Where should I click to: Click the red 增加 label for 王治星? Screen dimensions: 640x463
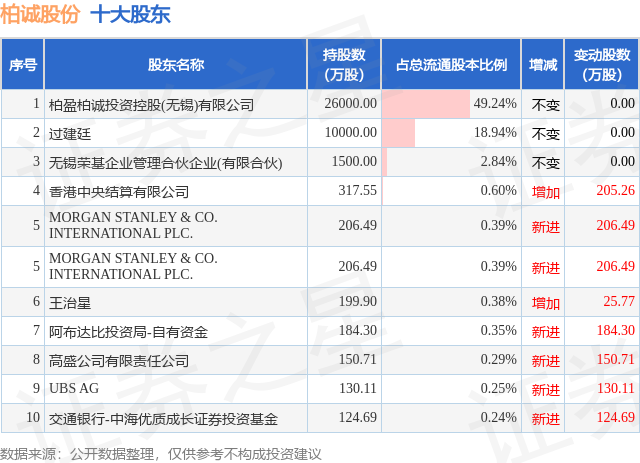point(545,303)
